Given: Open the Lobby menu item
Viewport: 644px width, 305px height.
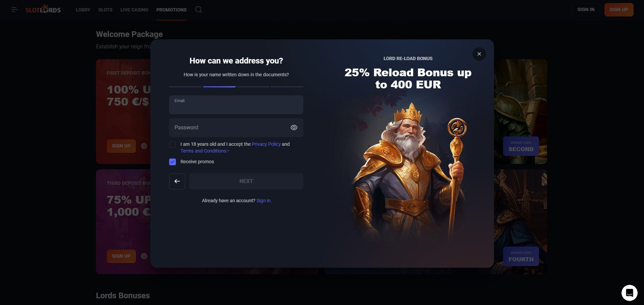Looking at the screenshot, I should click(83, 10).
